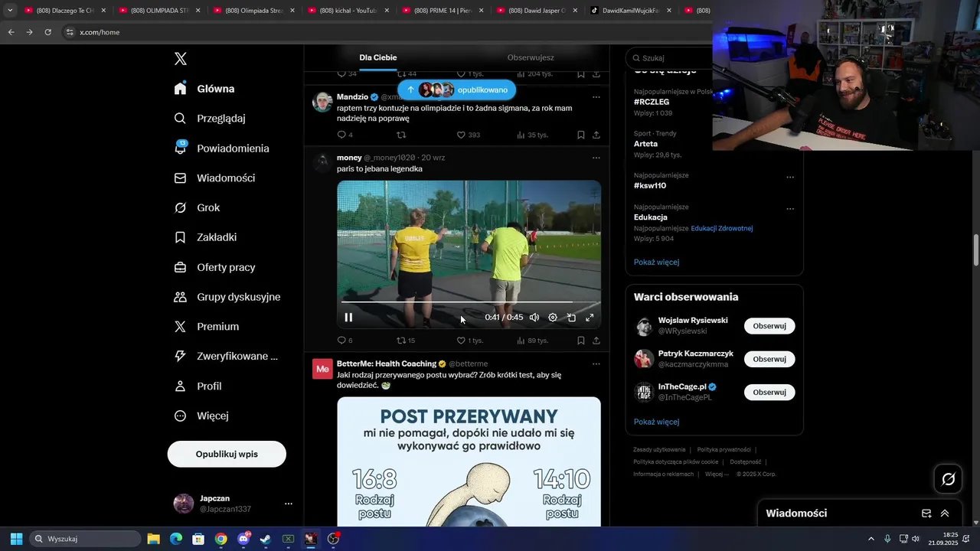Click Pokaż więcej under Warci obserwowania
Viewport: 980px width, 551px height.
point(656,422)
